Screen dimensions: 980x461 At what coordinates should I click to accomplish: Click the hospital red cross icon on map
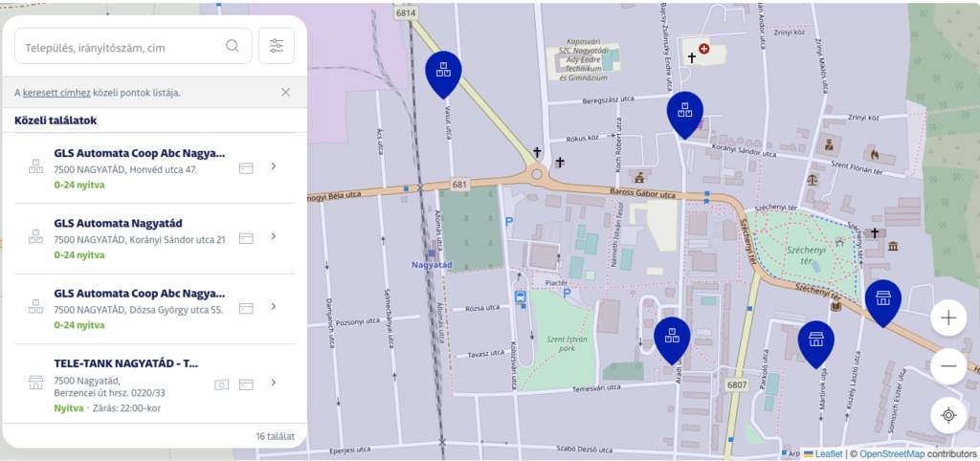point(703,48)
